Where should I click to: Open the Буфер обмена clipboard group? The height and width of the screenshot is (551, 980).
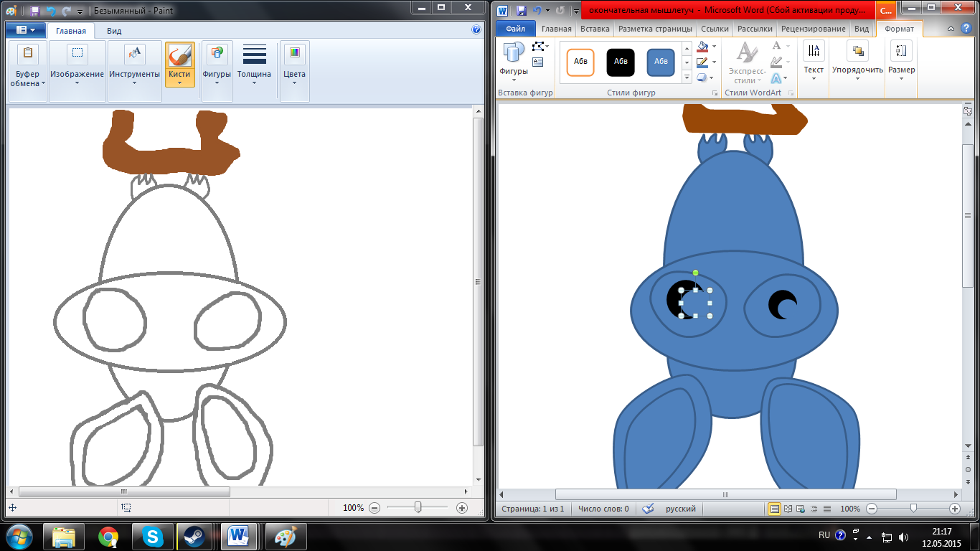pos(28,70)
